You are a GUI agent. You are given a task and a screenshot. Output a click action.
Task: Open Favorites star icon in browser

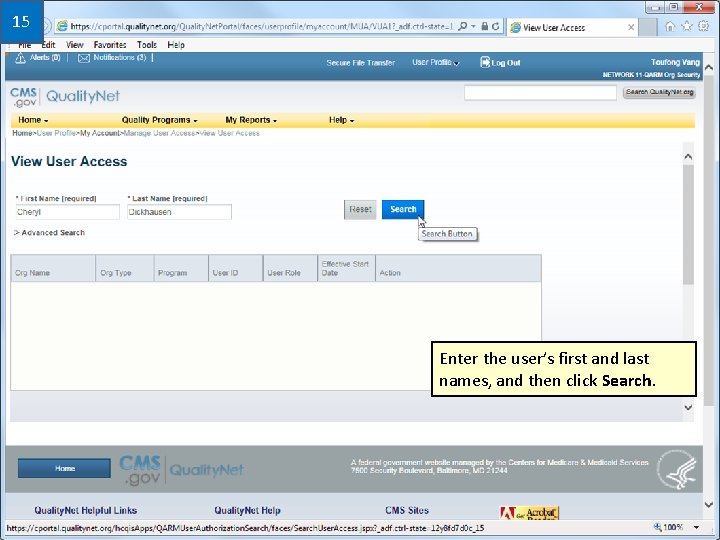pos(686,26)
